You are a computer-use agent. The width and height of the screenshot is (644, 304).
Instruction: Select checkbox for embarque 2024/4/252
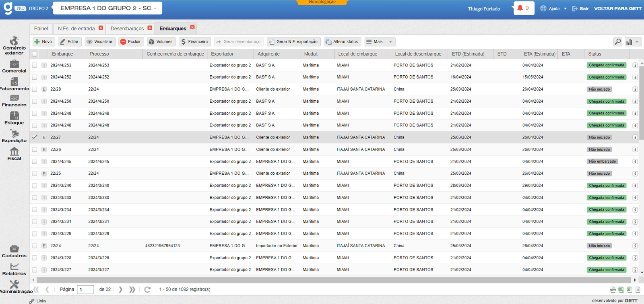[x=35, y=77]
